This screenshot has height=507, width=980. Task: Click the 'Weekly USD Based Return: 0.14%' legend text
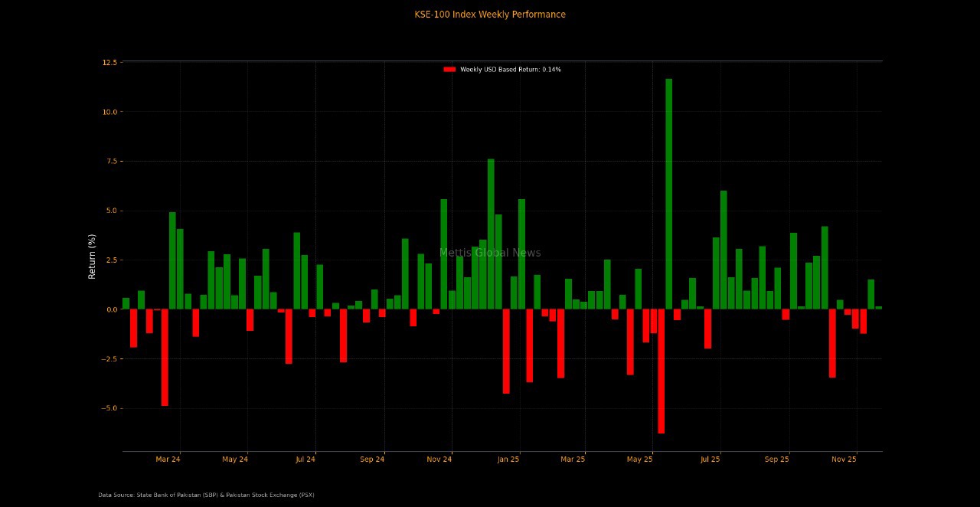pyautogui.click(x=510, y=70)
